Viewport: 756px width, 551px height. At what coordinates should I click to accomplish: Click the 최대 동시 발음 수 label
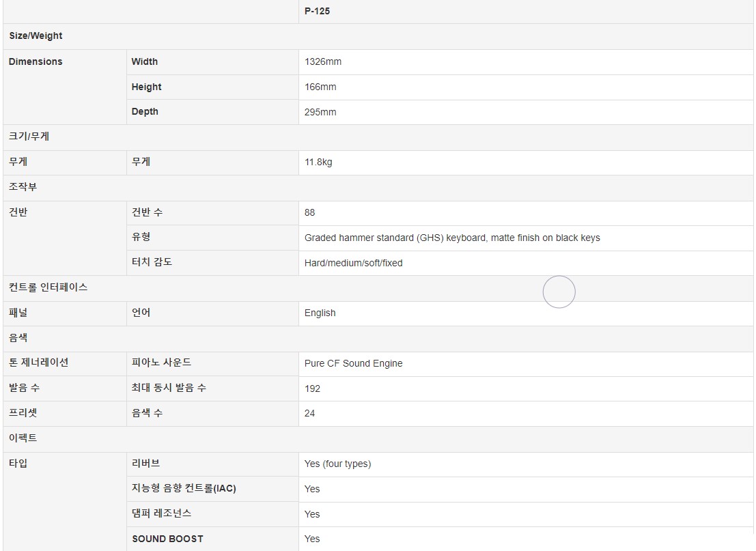(x=169, y=388)
